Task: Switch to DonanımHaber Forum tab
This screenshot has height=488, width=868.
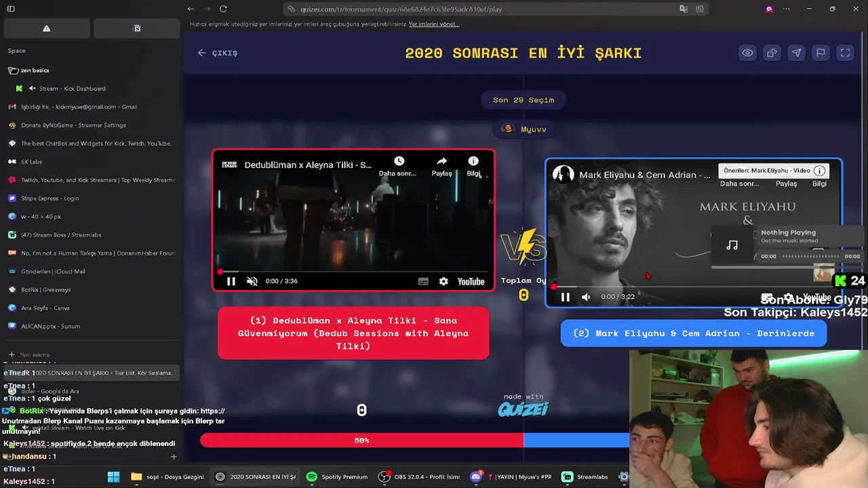Action: 92,253
